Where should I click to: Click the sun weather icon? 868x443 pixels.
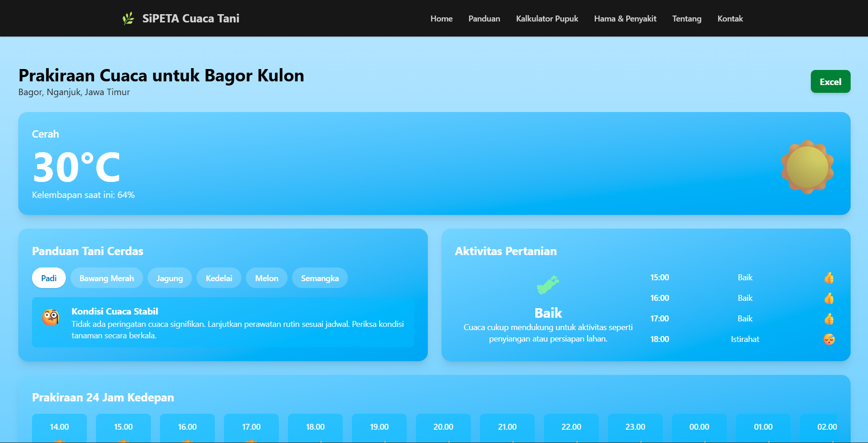click(807, 167)
